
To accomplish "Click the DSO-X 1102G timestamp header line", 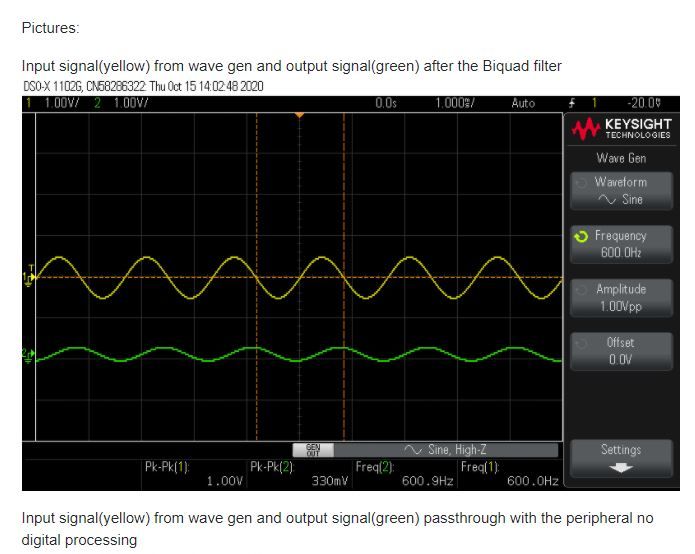I will point(143,86).
